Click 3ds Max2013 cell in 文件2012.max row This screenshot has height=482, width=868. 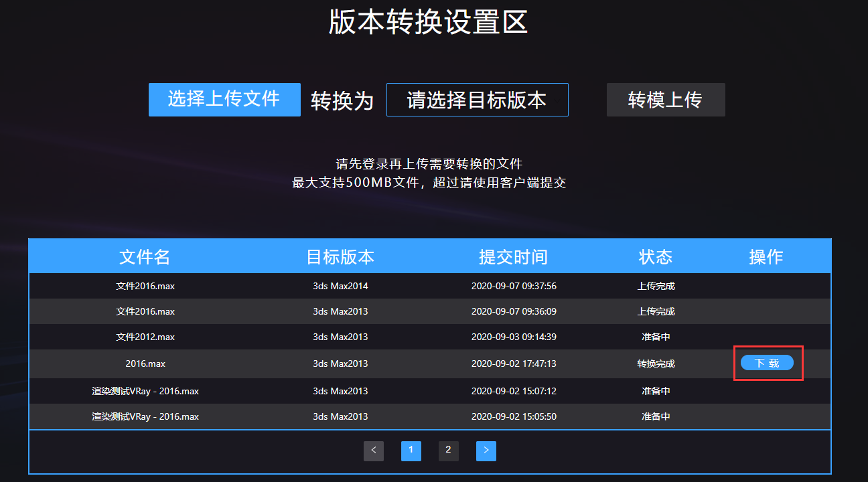[340, 337]
